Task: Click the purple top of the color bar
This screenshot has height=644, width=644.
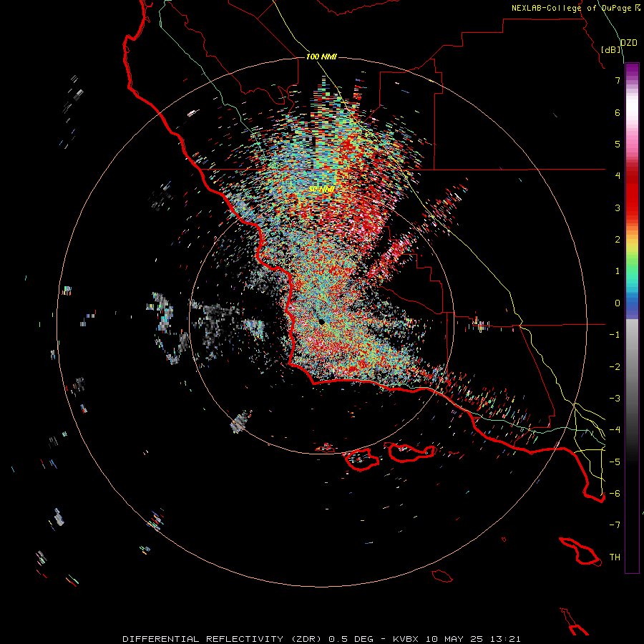Action: 632,70
